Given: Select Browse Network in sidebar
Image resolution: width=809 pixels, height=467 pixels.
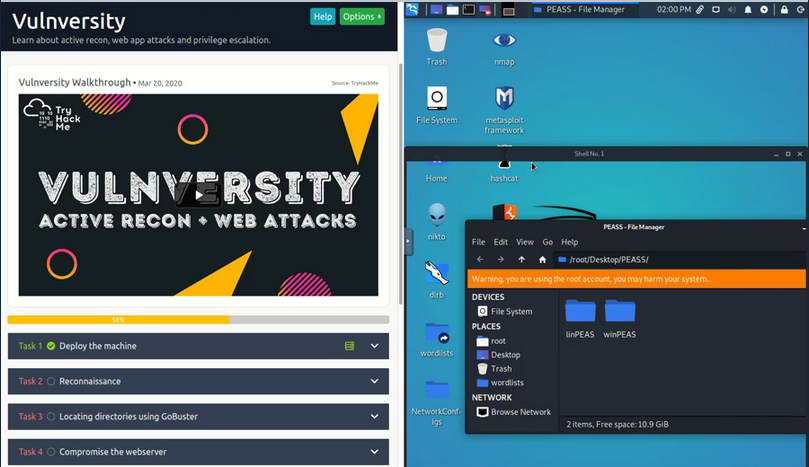Looking at the screenshot, I should [514, 412].
